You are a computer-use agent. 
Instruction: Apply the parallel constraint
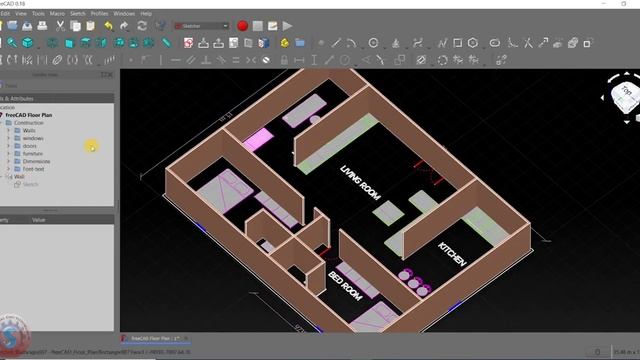191,60
